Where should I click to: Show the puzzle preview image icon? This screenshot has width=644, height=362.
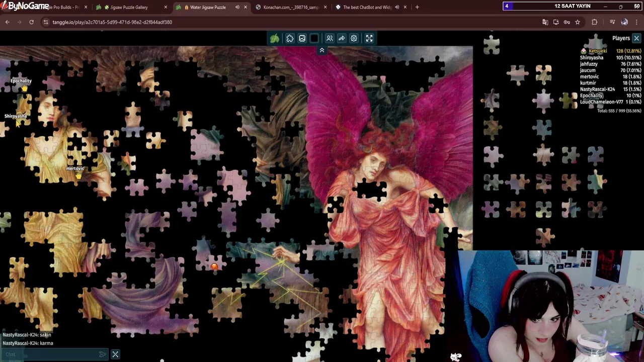point(302,38)
